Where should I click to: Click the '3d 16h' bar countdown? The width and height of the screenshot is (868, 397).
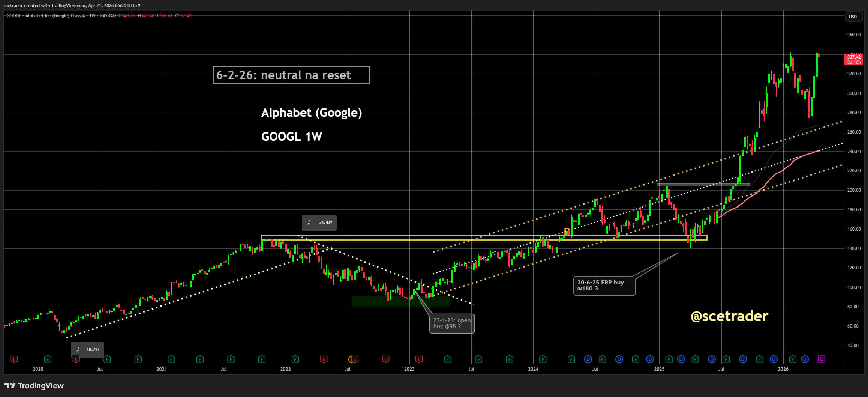click(854, 62)
